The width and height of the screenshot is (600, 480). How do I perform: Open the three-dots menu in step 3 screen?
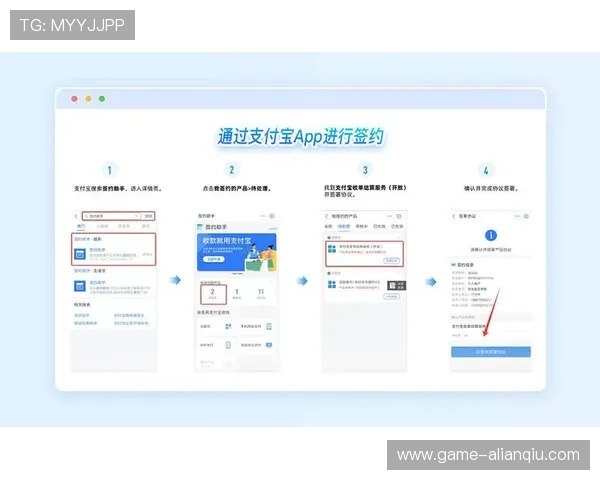click(390, 216)
